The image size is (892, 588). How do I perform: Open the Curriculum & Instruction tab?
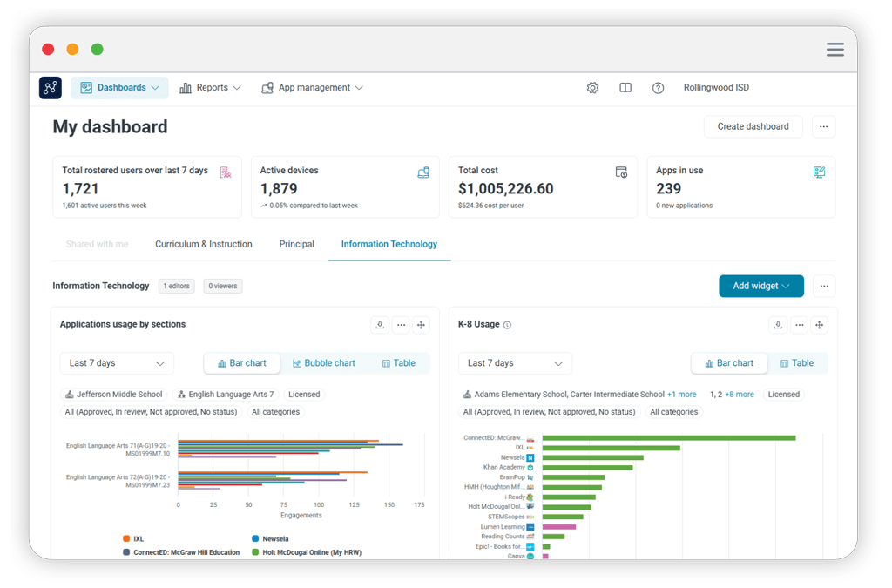click(x=203, y=245)
